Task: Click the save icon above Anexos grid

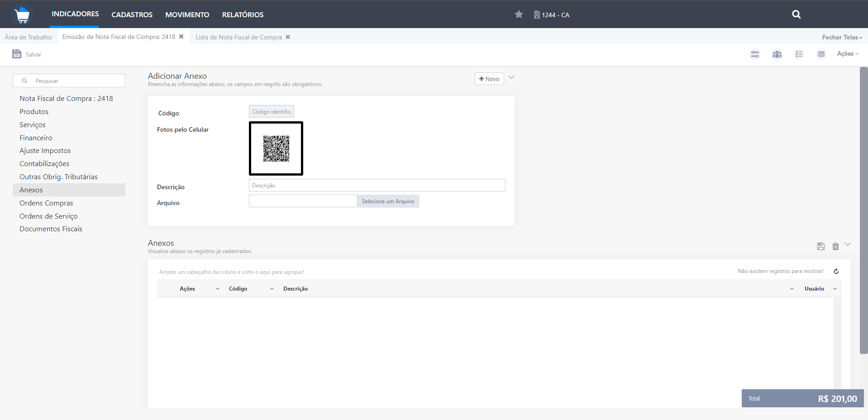Action: tap(821, 246)
